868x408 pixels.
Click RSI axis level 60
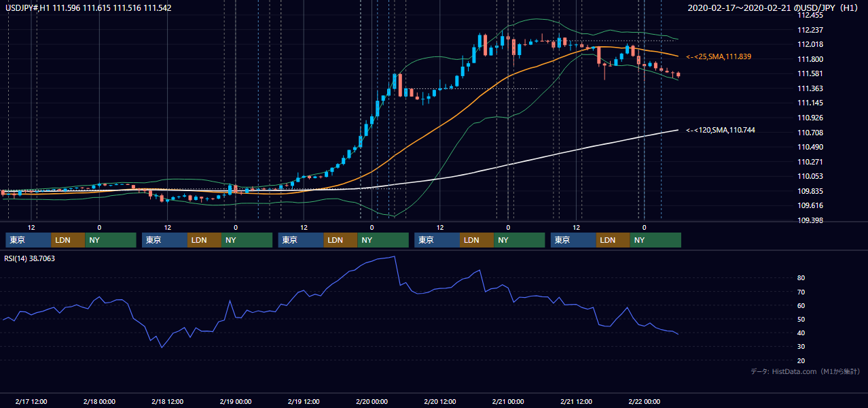click(x=801, y=305)
